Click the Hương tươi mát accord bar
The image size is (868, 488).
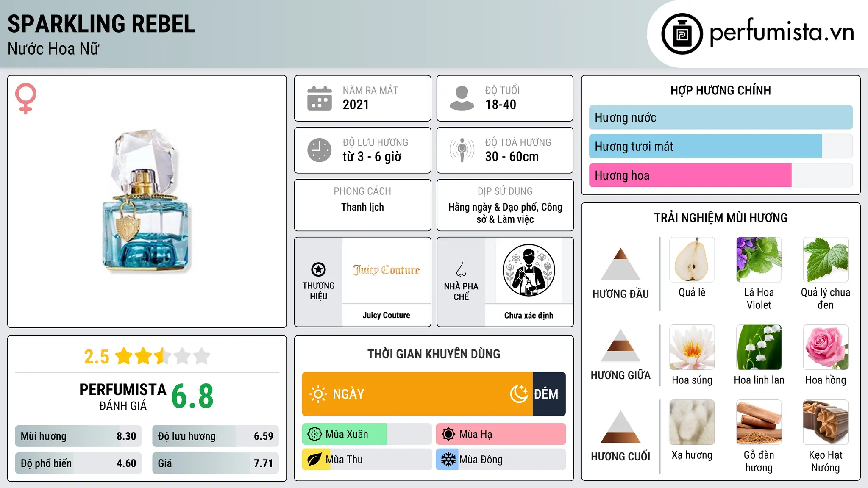coord(721,146)
